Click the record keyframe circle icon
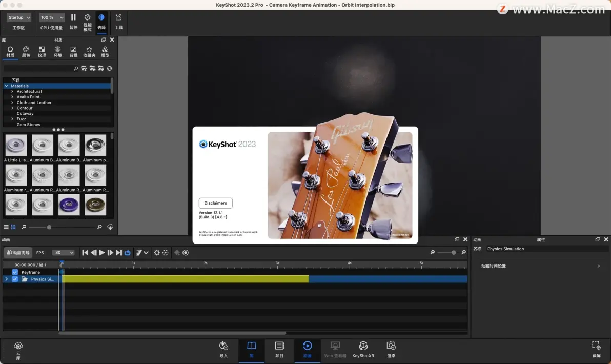 pyautogui.click(x=186, y=253)
